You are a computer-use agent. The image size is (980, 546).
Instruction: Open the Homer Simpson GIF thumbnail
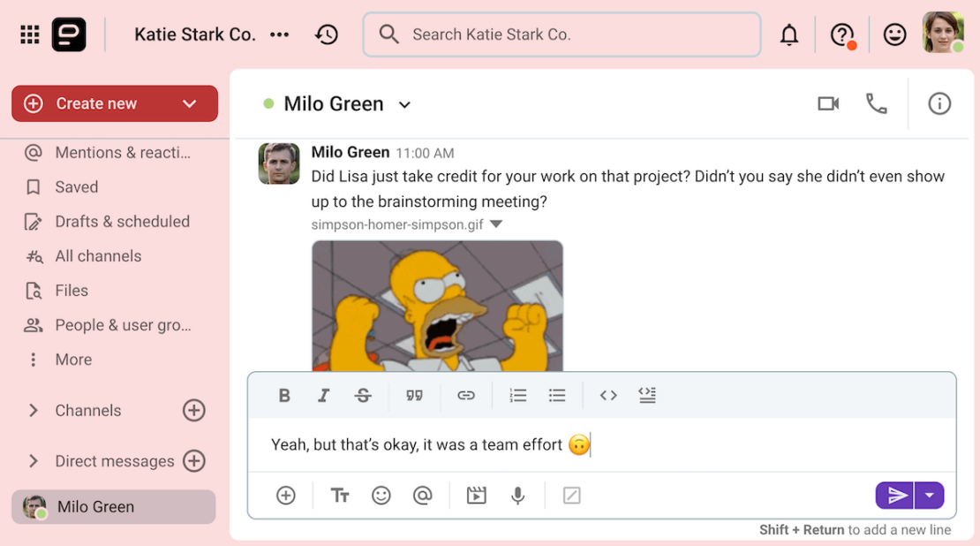(x=437, y=306)
